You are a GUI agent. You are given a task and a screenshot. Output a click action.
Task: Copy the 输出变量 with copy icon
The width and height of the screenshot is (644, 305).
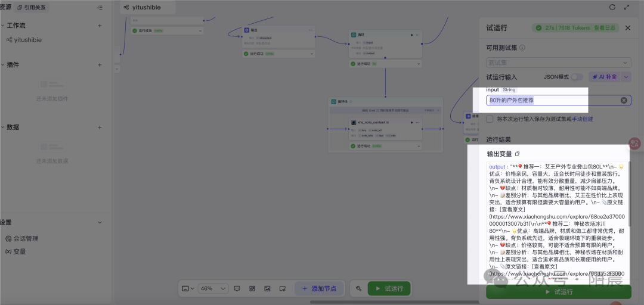click(x=518, y=154)
